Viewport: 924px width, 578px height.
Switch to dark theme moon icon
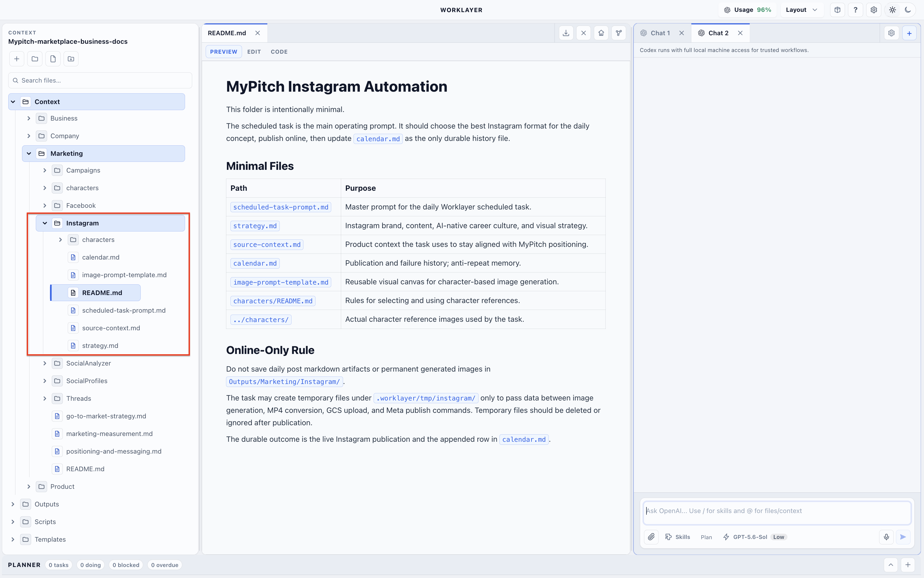(x=908, y=10)
